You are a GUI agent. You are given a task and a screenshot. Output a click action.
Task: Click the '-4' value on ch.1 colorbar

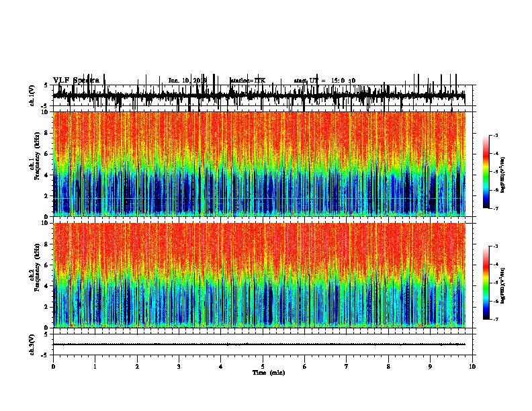pos(496,154)
